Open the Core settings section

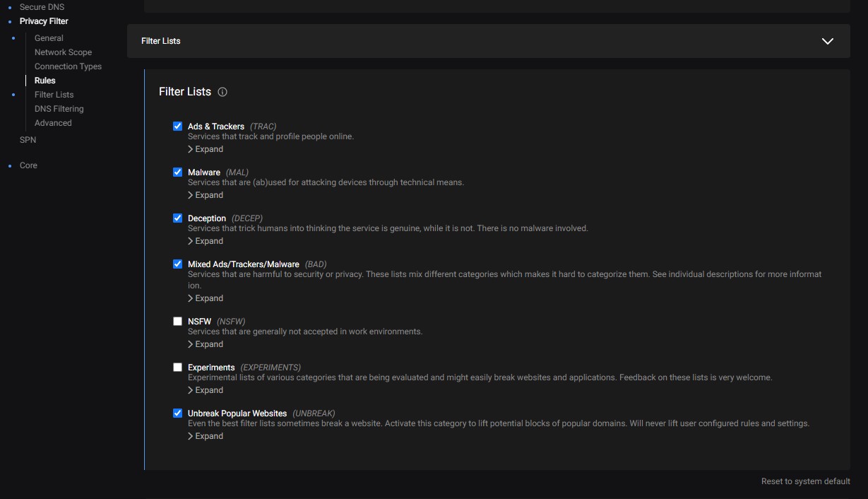tap(28, 165)
